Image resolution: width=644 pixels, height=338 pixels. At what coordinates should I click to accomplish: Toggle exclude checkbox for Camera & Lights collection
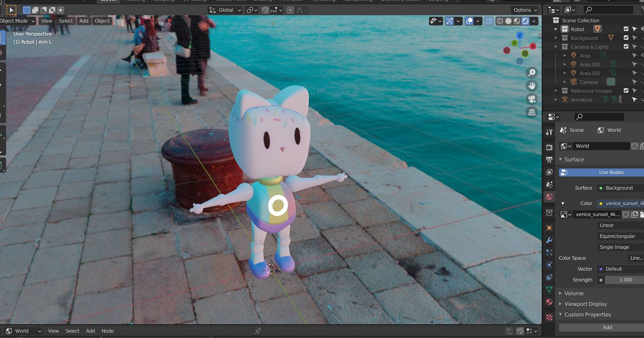point(626,47)
